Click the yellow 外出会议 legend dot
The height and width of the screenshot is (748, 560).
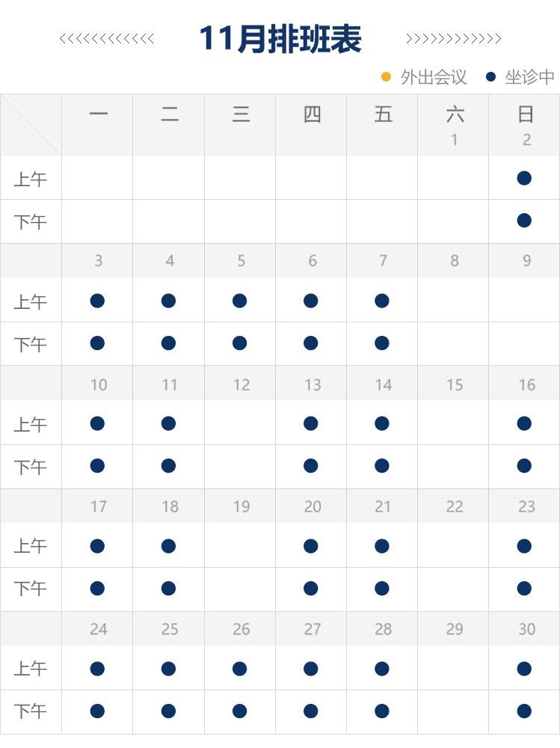(387, 76)
